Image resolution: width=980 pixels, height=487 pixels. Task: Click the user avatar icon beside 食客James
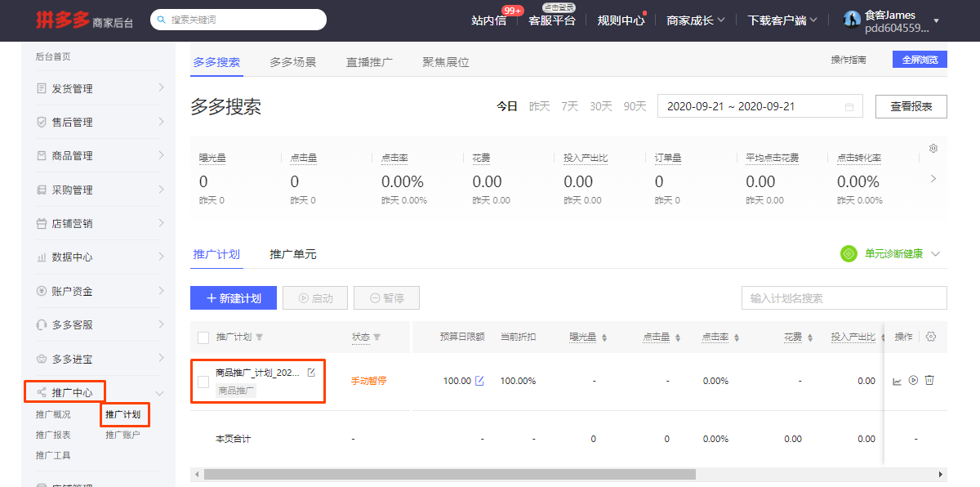tap(852, 20)
